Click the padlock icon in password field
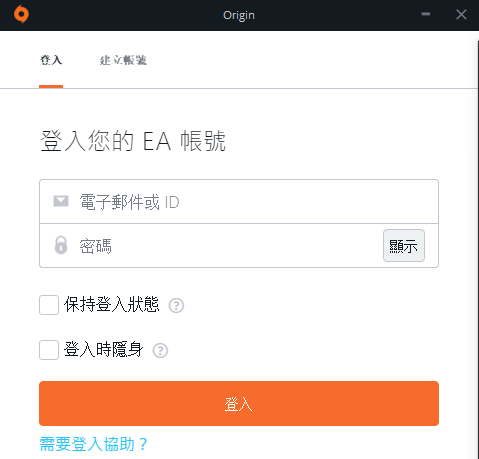This screenshot has width=479, height=459. (x=61, y=245)
